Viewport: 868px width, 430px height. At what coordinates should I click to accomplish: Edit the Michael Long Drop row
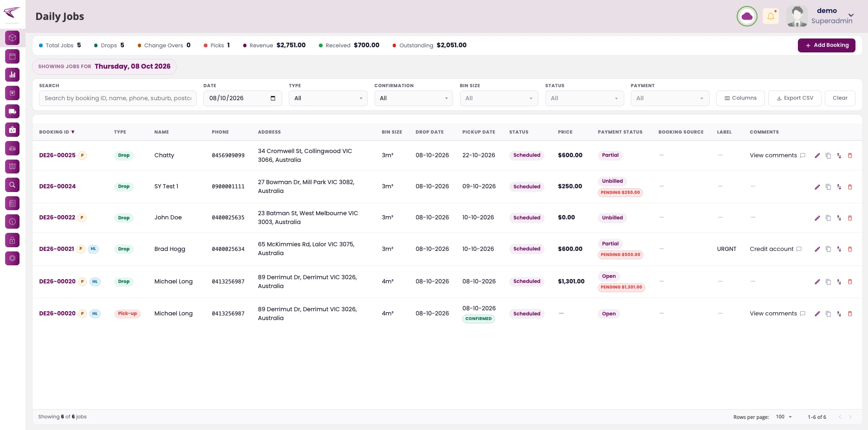[817, 282]
